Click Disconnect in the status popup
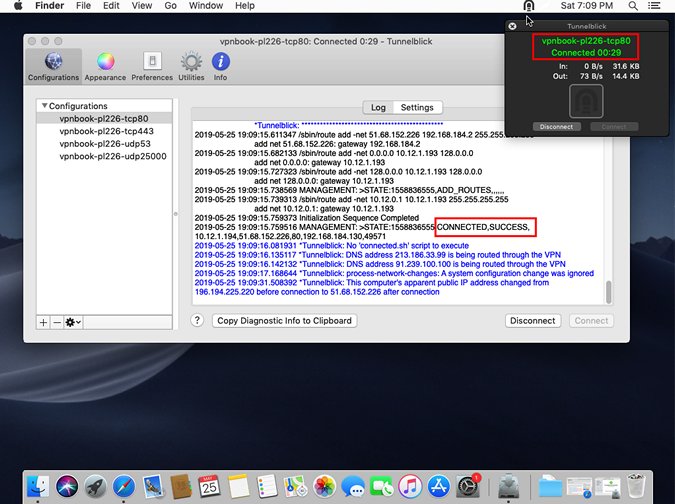Viewport: 675px width, 504px height. (x=557, y=127)
